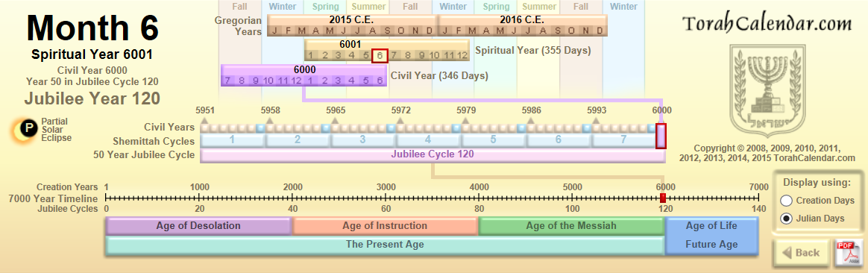
Task: Click The Present Age bar
Action: click(x=385, y=245)
